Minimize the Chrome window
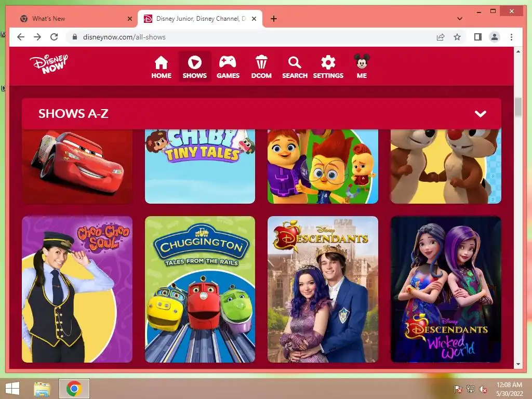This screenshot has height=399, width=532. 478,11
